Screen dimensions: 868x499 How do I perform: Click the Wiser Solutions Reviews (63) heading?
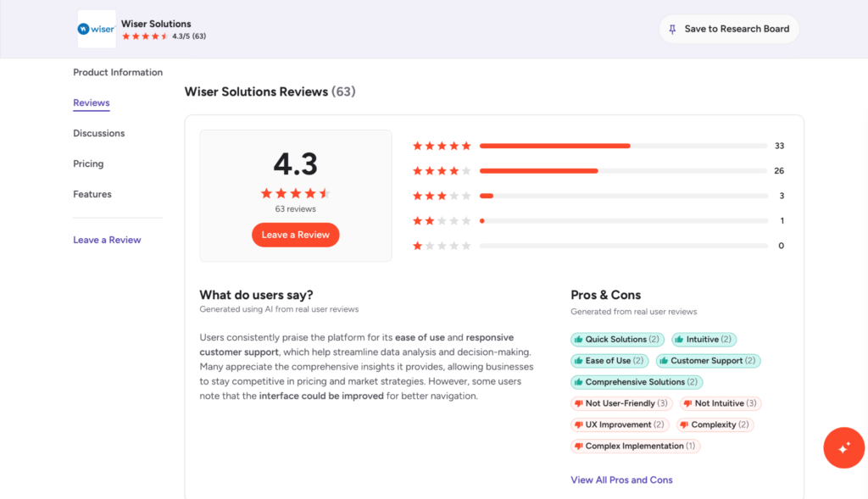tap(270, 91)
